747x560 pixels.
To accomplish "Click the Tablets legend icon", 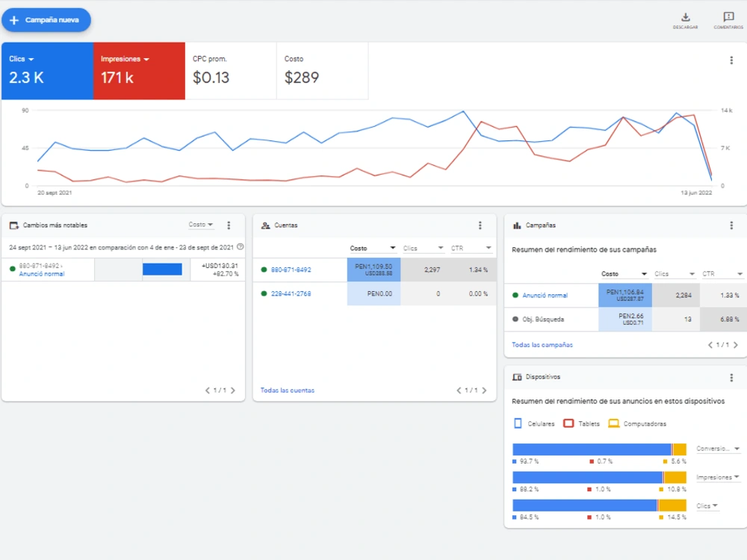I will pos(568,423).
